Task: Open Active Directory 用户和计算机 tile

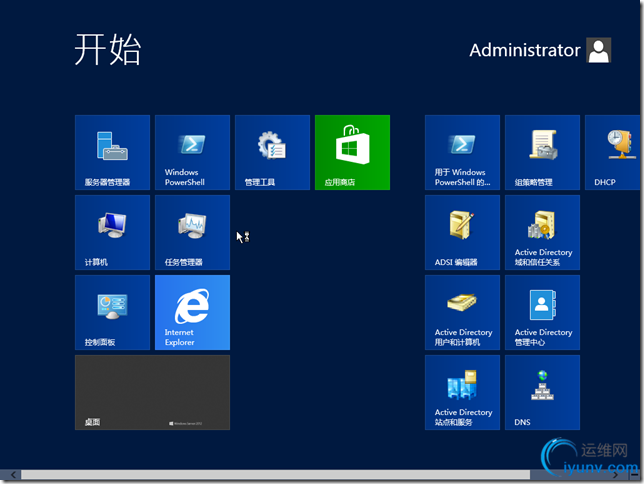Action: (462, 313)
